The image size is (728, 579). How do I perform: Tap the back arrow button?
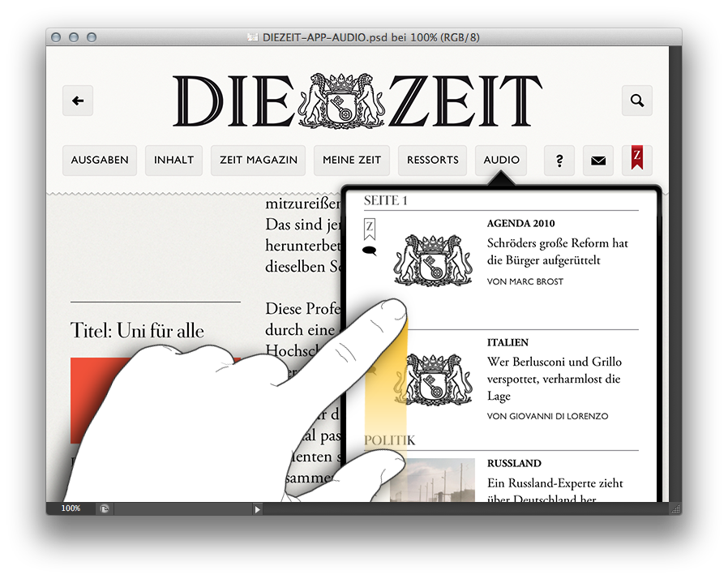pyautogui.click(x=78, y=101)
